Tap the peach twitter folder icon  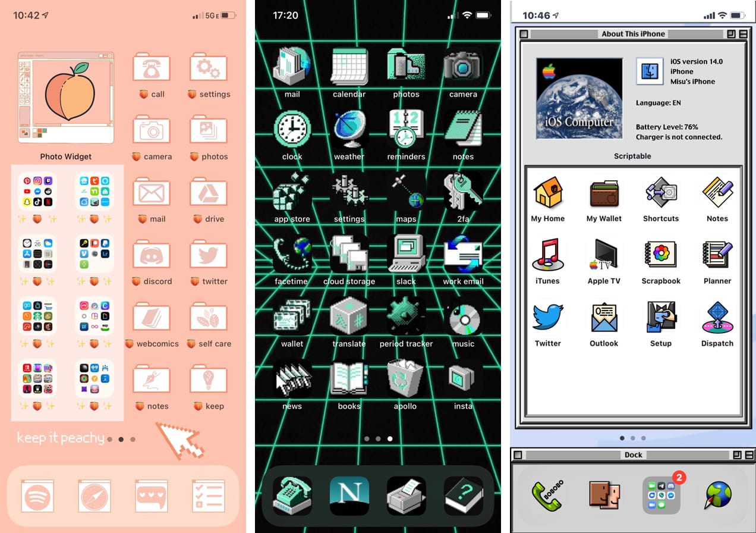coord(208,256)
